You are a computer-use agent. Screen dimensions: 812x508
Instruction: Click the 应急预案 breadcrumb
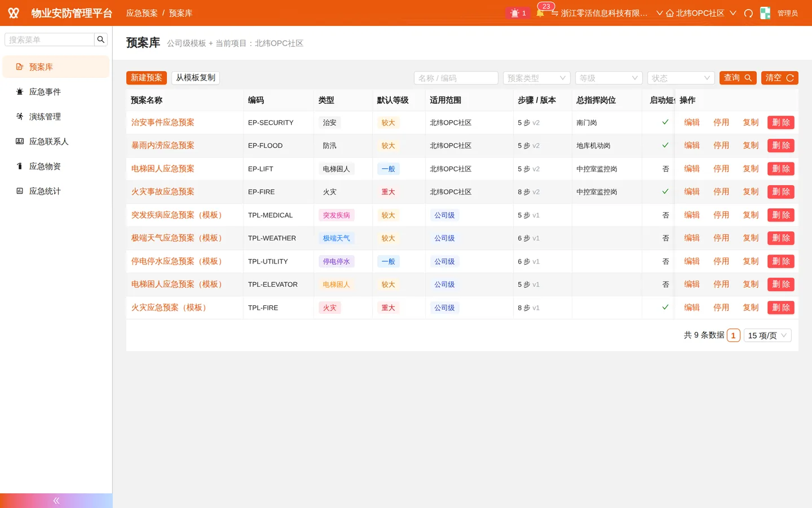pyautogui.click(x=142, y=13)
